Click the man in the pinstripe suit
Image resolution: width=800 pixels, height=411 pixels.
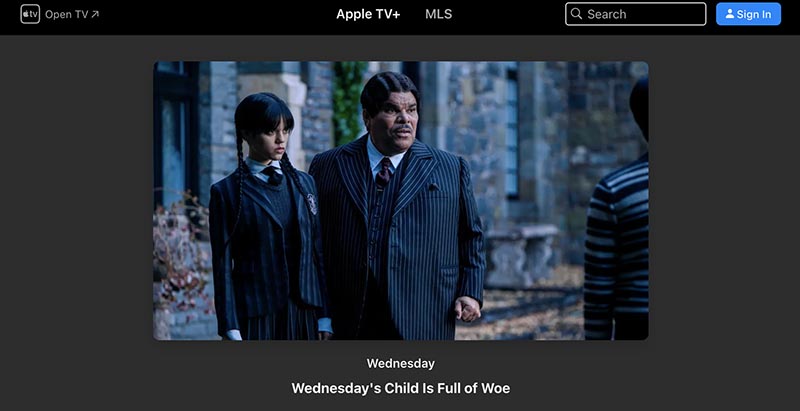(398, 209)
